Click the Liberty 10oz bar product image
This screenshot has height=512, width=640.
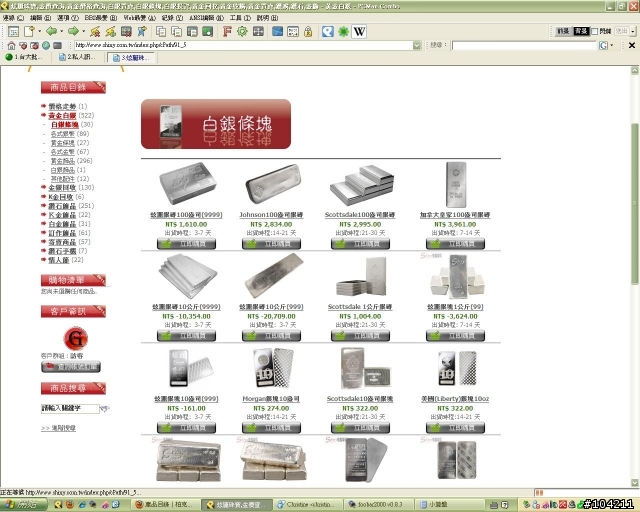pos(456,369)
